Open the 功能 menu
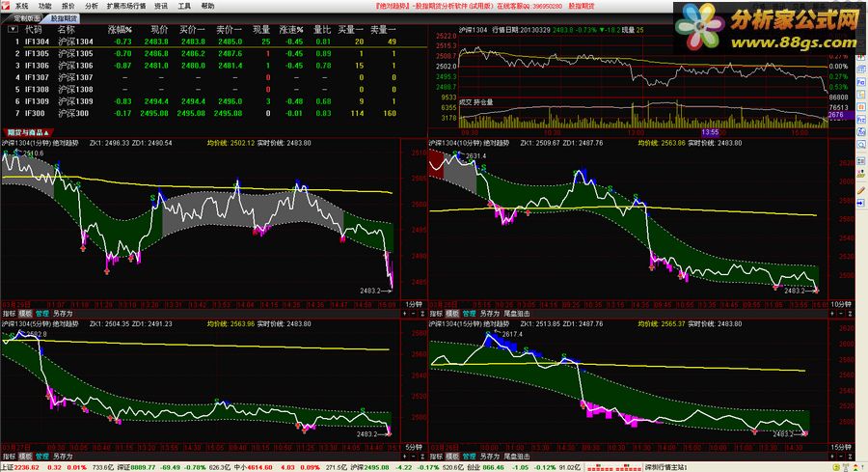This screenshot has width=868, height=472. pyautogui.click(x=44, y=6)
